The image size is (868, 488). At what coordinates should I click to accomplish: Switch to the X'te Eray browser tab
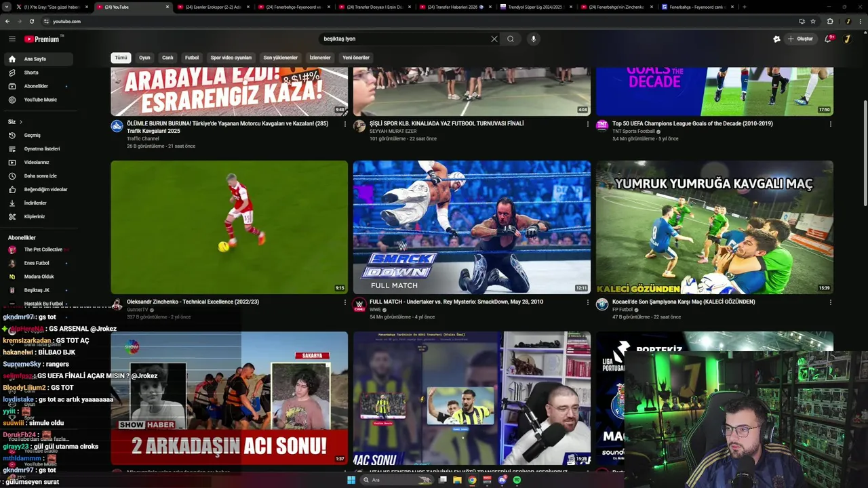tap(52, 7)
